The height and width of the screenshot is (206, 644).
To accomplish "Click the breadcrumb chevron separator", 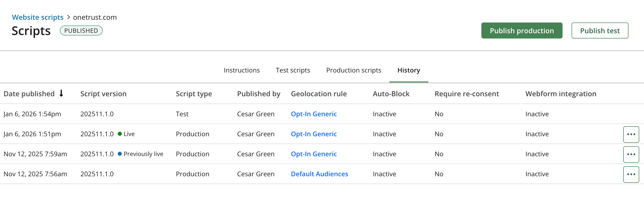I will (x=68, y=17).
